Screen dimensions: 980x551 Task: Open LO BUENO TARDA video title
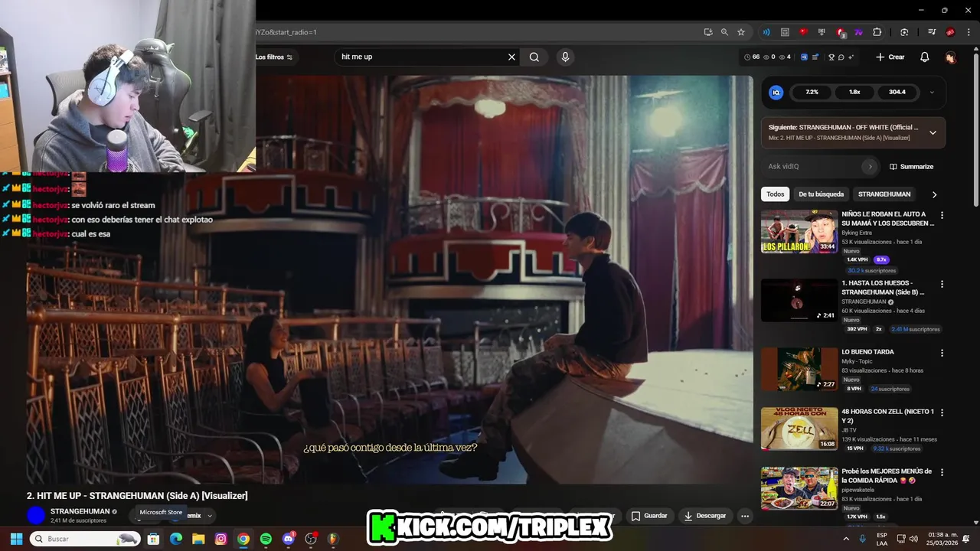point(867,352)
